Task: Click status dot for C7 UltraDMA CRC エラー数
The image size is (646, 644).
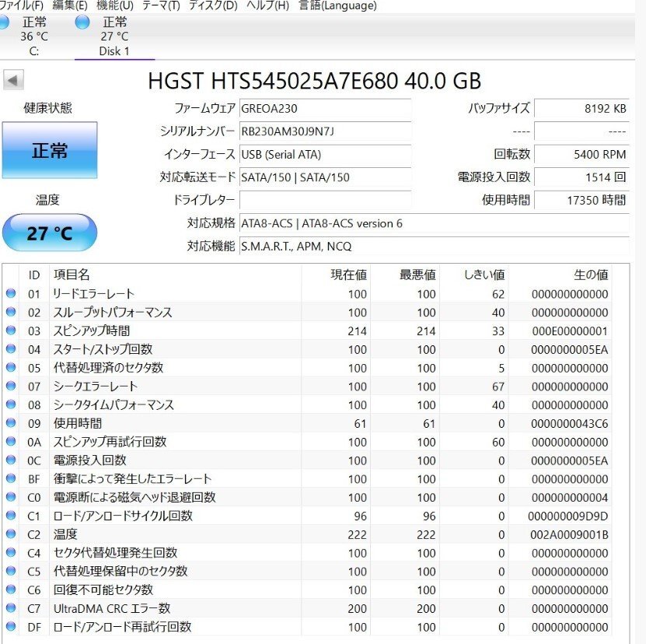Action: 11,607
